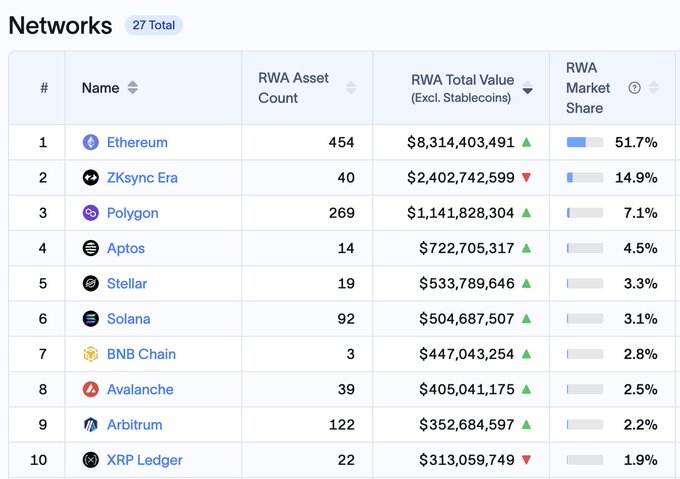Sort by RWA Total Value arrow
This screenshot has width=680, height=479.
[x=528, y=89]
